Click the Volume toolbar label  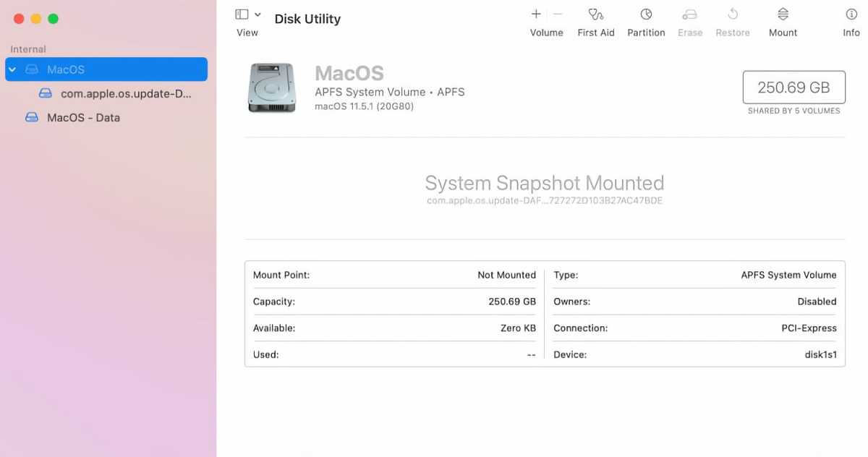click(x=546, y=33)
